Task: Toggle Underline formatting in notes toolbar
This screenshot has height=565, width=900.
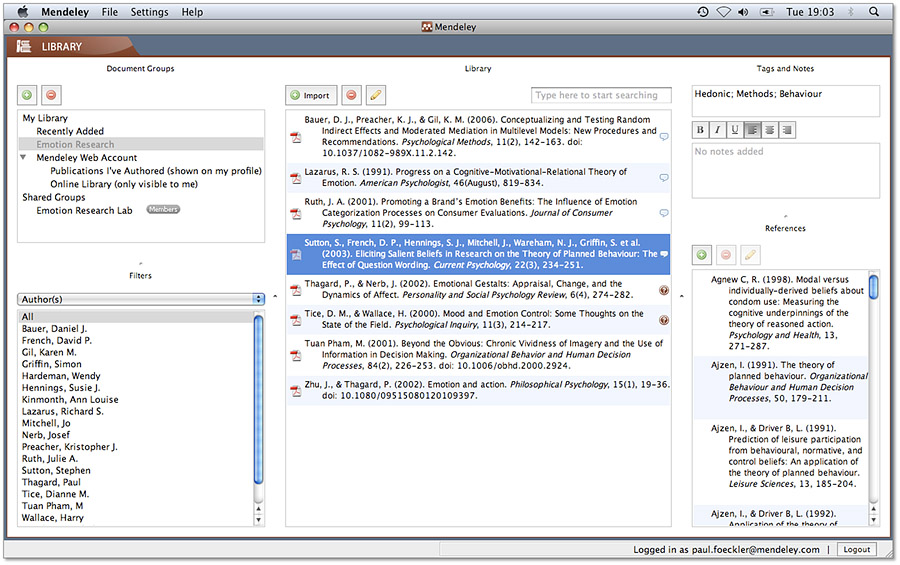Action: 734,130
